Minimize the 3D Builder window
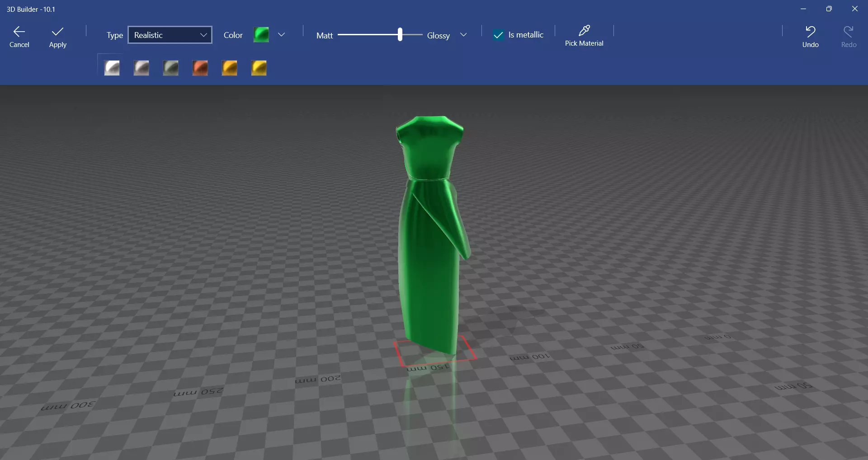Viewport: 868px width, 460px height. pos(803,9)
